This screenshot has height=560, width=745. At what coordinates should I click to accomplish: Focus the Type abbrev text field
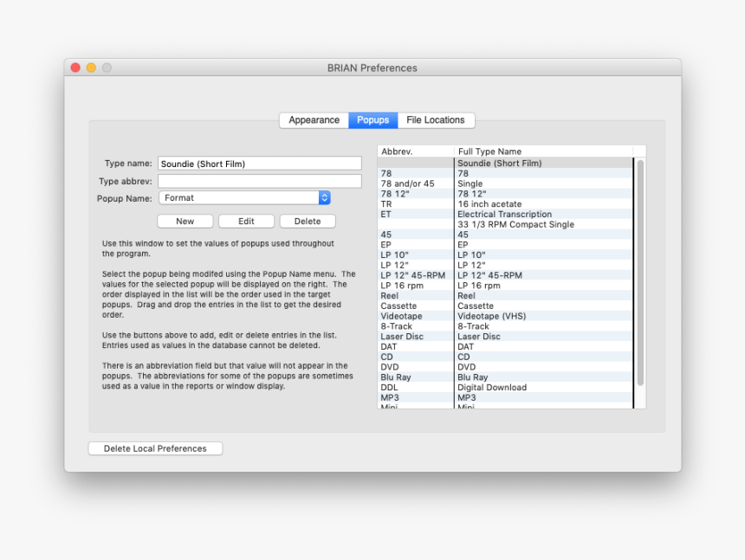(259, 181)
